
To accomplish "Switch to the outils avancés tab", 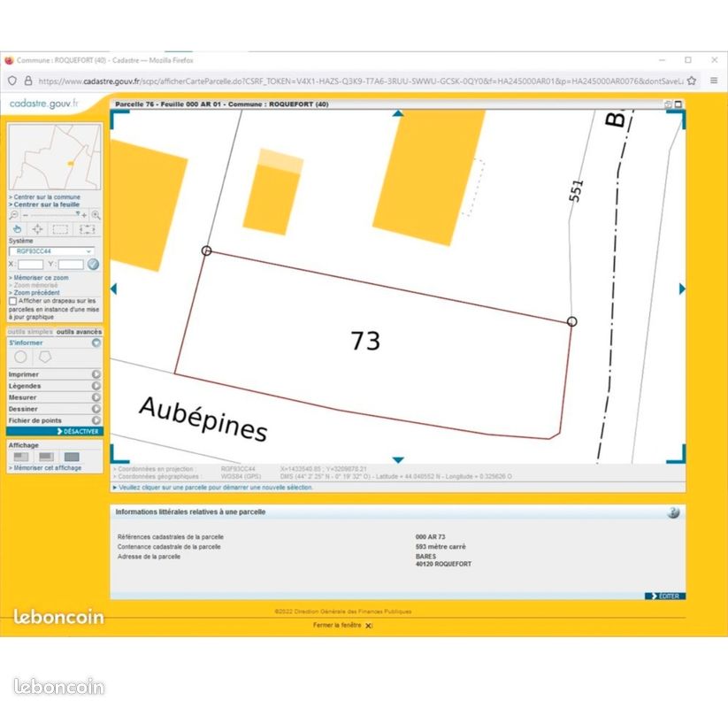I will click(x=79, y=332).
